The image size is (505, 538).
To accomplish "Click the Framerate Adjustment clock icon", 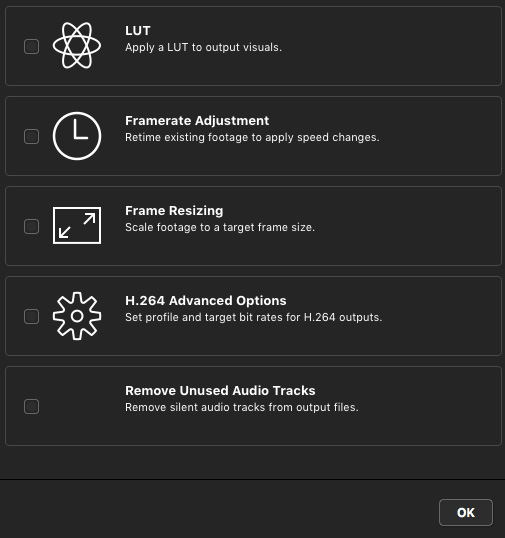I will pos(77,136).
